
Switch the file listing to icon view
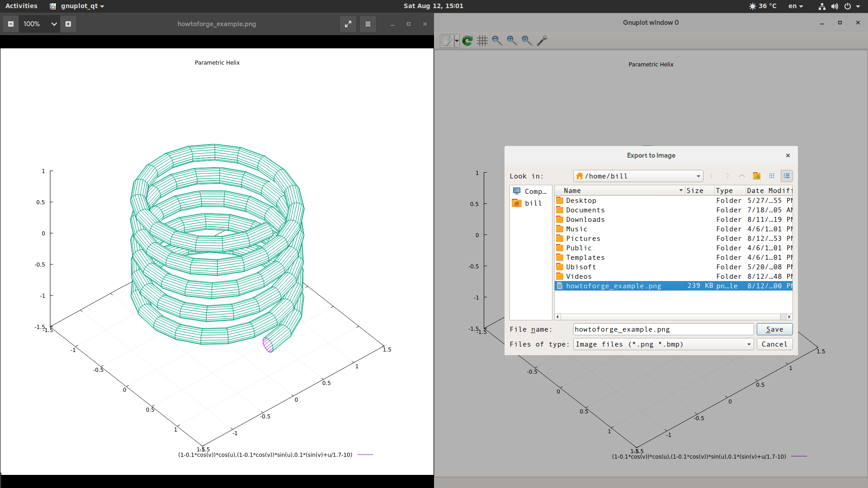click(772, 176)
